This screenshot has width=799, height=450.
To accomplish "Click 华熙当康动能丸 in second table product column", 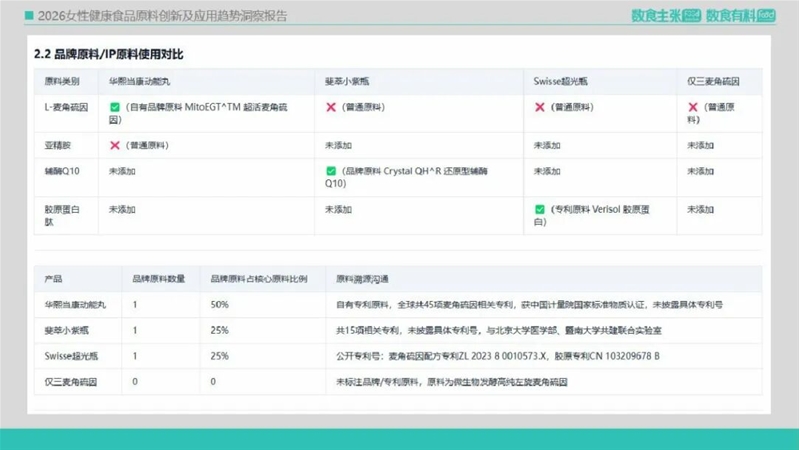I will coord(75,305).
